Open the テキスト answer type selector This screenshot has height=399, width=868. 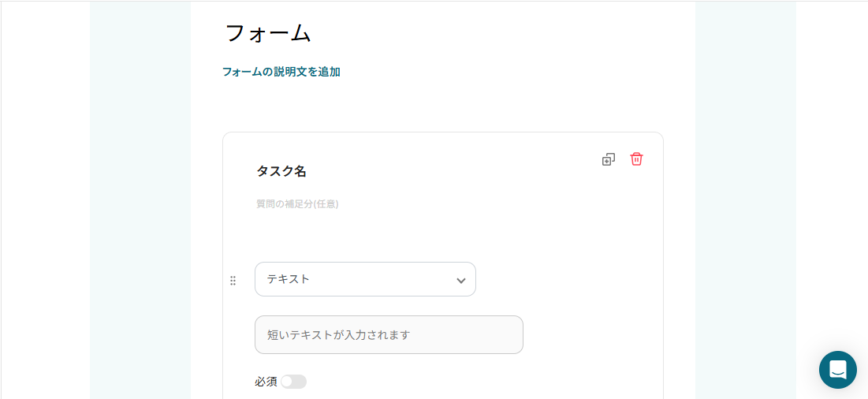[x=355, y=279]
